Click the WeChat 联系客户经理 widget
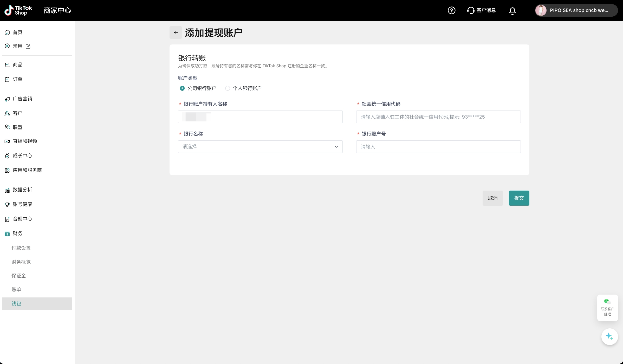This screenshot has width=623, height=364. pyautogui.click(x=607, y=308)
